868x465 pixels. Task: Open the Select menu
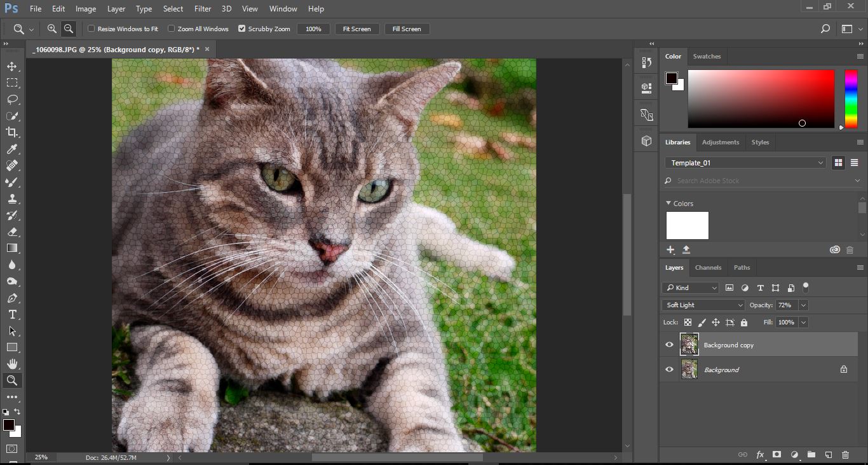(173, 9)
